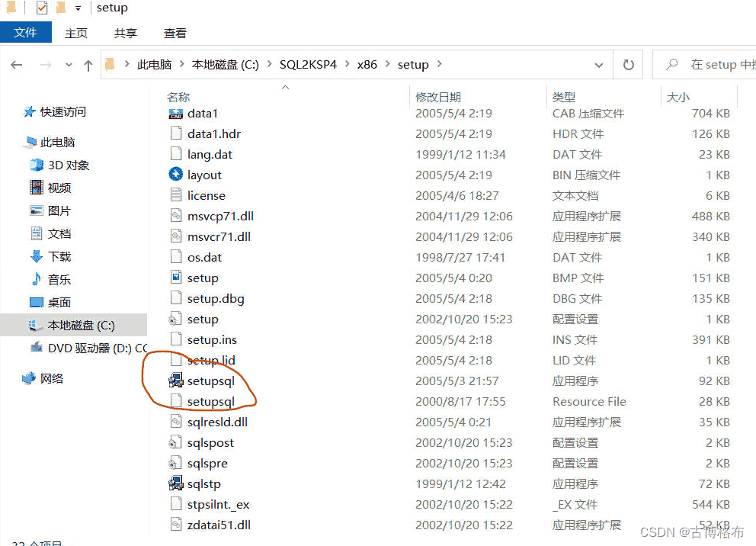Click the sqlspre configuration icon
This screenshot has width=756, height=546.
tap(175, 463)
